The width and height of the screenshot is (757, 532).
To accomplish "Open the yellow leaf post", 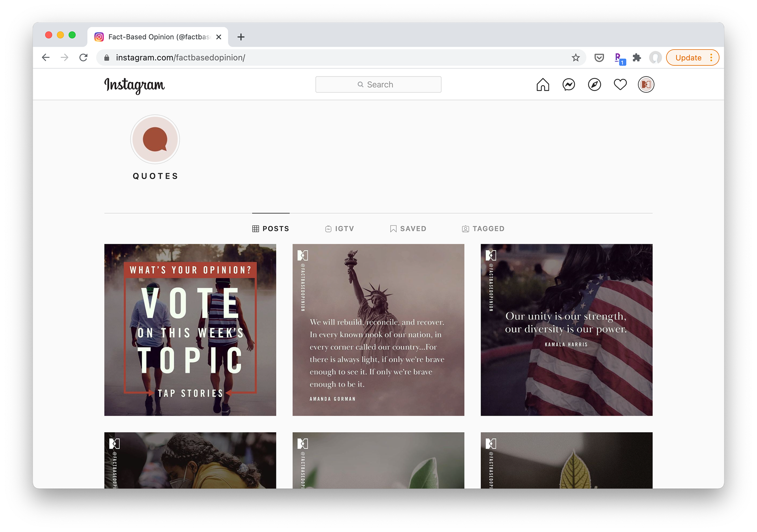I will click(566, 460).
